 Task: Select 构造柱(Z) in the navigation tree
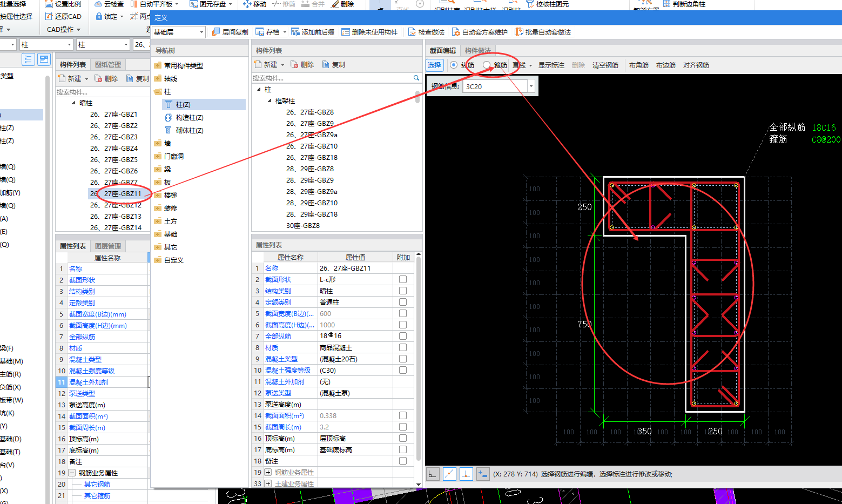(190, 117)
